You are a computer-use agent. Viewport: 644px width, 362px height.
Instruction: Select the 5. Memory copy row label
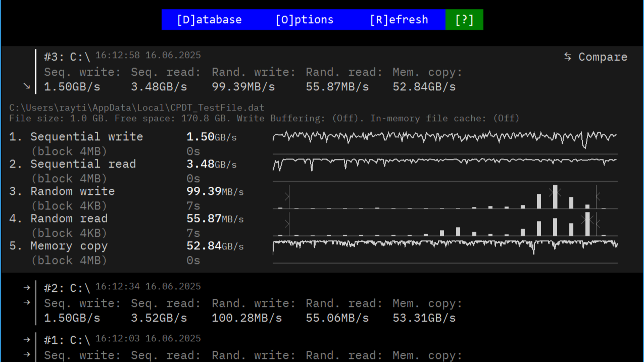(x=59, y=246)
